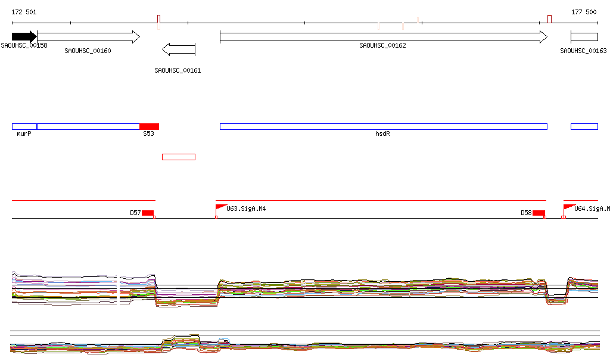Select the long SAOUHSC_00162 gene arrow

(384, 36)
